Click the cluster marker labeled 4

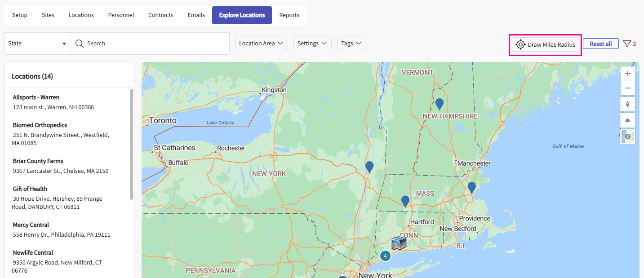pyautogui.click(x=385, y=256)
